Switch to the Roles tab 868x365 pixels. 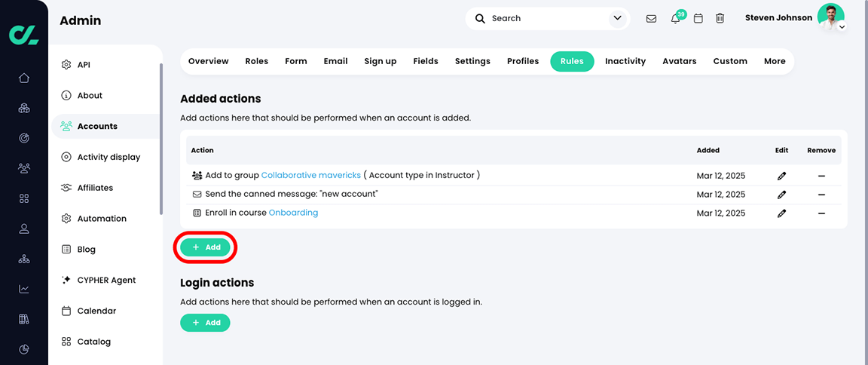(257, 62)
